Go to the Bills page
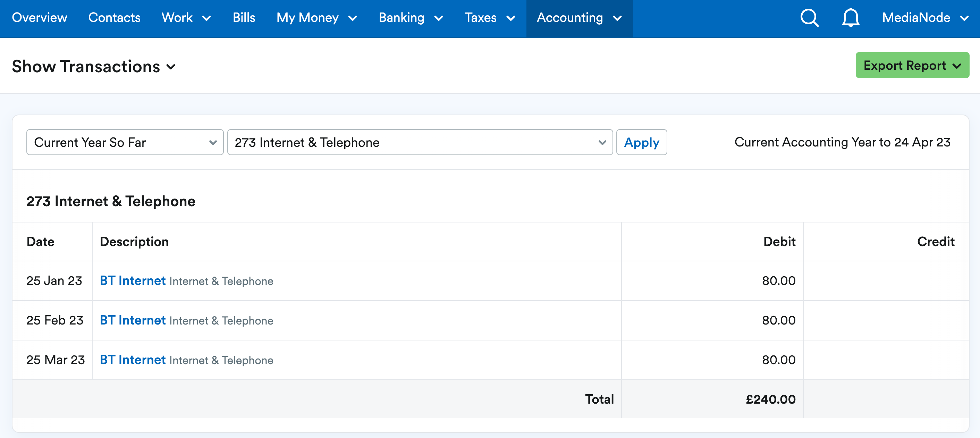Image resolution: width=980 pixels, height=438 pixels. click(244, 18)
